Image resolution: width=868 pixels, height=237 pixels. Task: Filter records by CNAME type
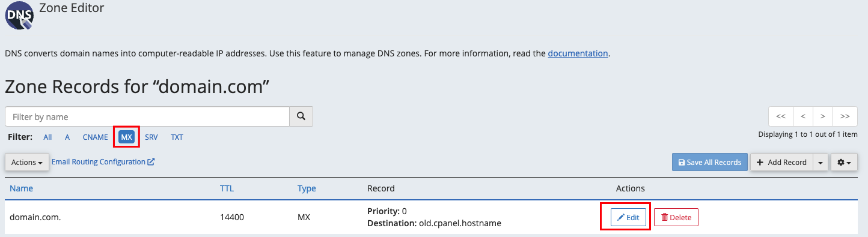tap(95, 137)
